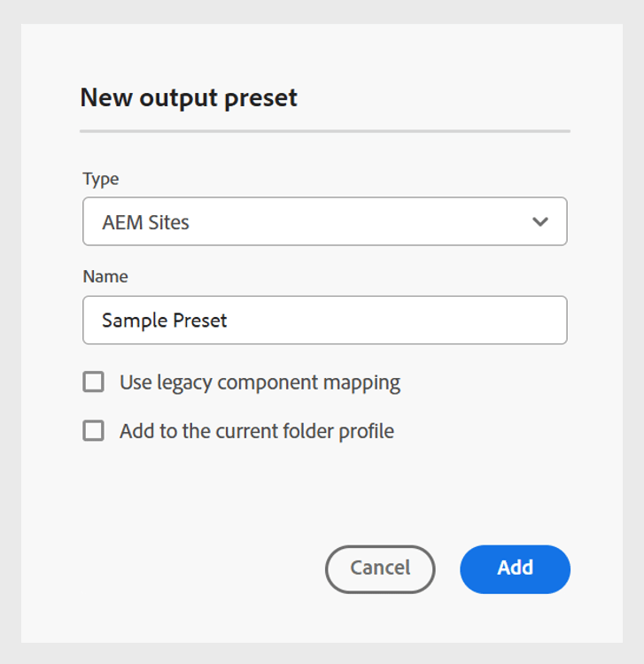
Task: Click the blue Add button
Action: 515,568
